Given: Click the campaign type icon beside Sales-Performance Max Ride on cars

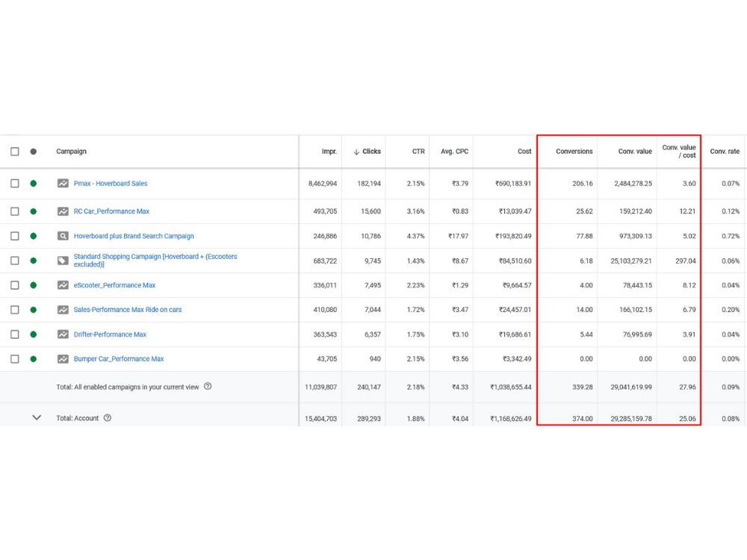Looking at the screenshot, I should [63, 310].
